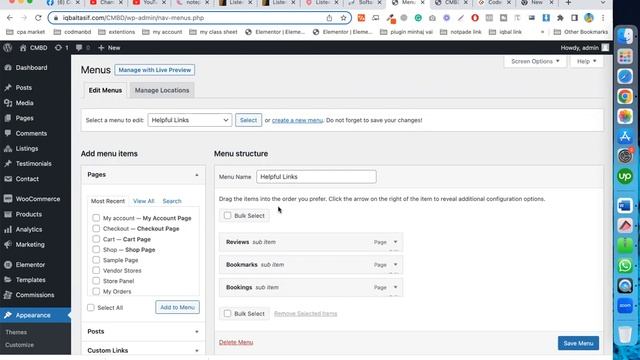Open Comments in the admin sidebar
640x360 pixels.
(31, 133)
